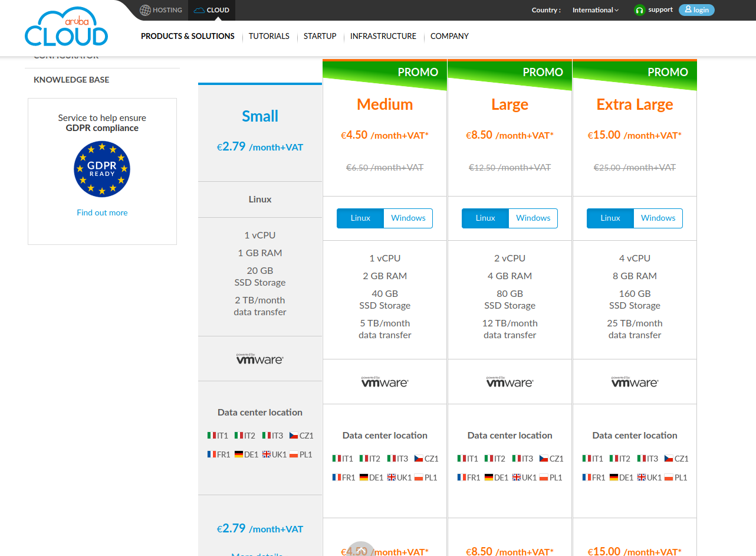Viewport: 756px width, 556px height.
Task: Click the DE1 German flag in Small plan
Action: click(239, 454)
